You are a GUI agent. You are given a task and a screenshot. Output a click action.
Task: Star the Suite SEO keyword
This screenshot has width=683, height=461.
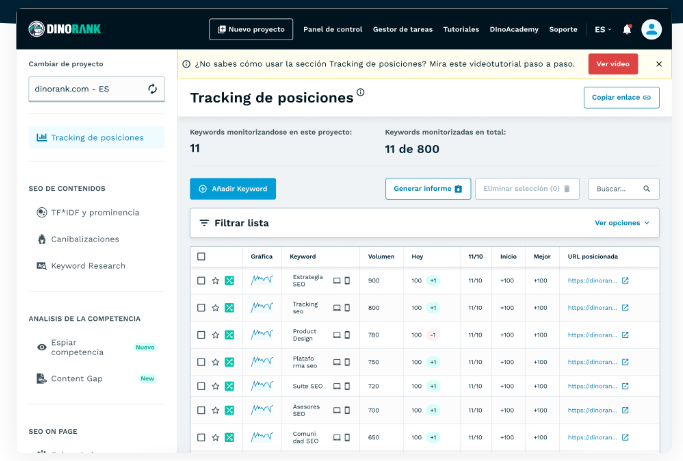pyautogui.click(x=215, y=386)
